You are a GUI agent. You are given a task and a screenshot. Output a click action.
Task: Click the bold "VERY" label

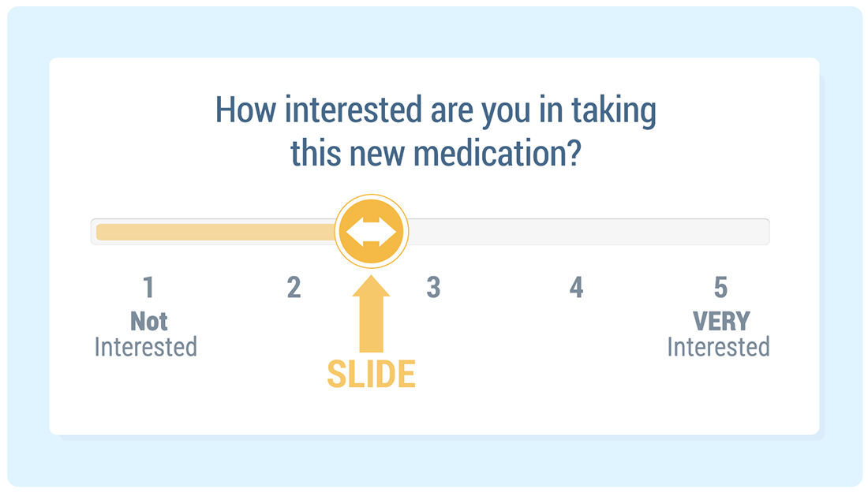coord(721,321)
